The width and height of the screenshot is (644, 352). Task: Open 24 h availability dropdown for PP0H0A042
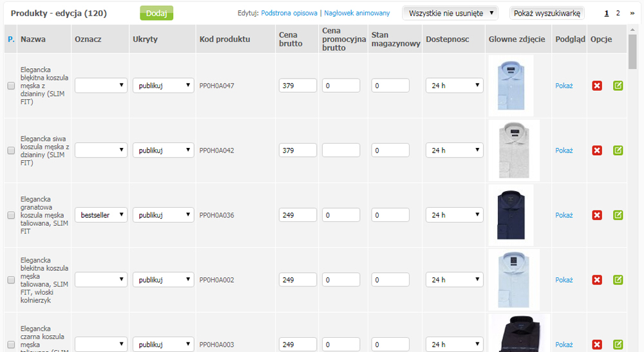click(x=454, y=151)
